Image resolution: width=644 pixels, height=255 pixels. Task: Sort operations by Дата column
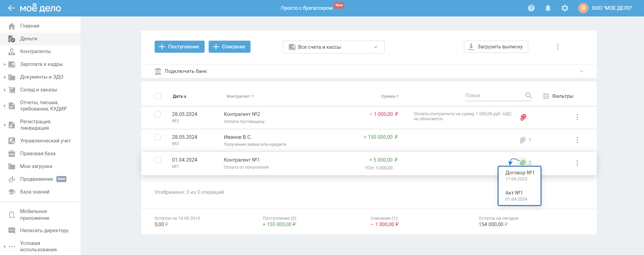[179, 96]
